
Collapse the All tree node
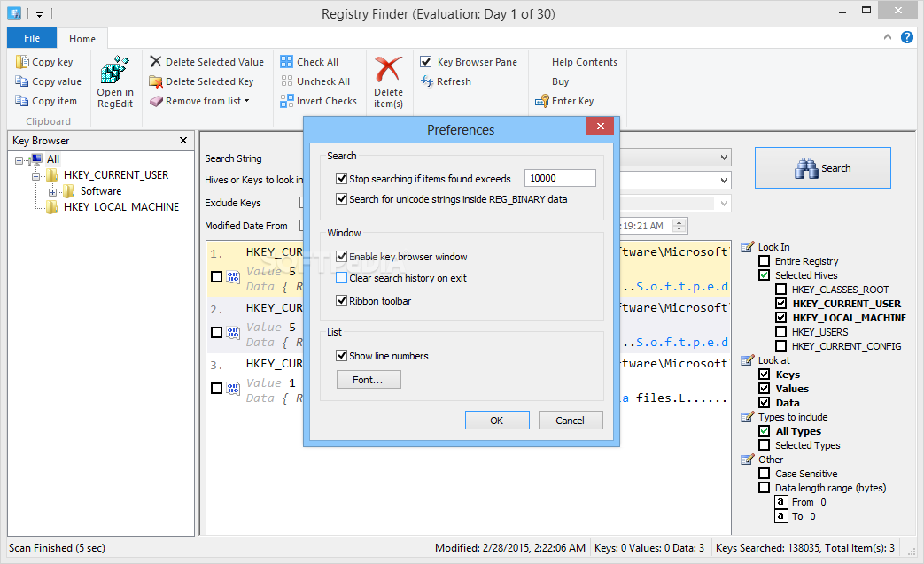pyautogui.click(x=19, y=159)
